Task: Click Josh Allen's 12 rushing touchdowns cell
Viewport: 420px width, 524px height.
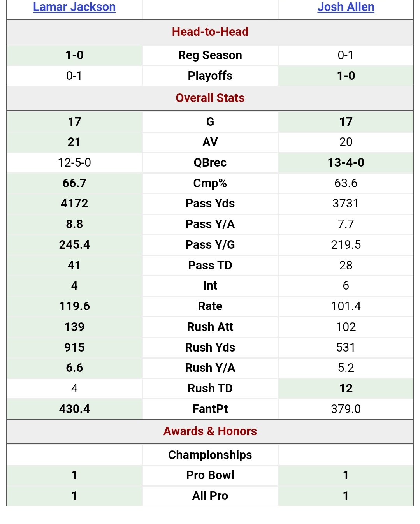Action: tap(346, 388)
